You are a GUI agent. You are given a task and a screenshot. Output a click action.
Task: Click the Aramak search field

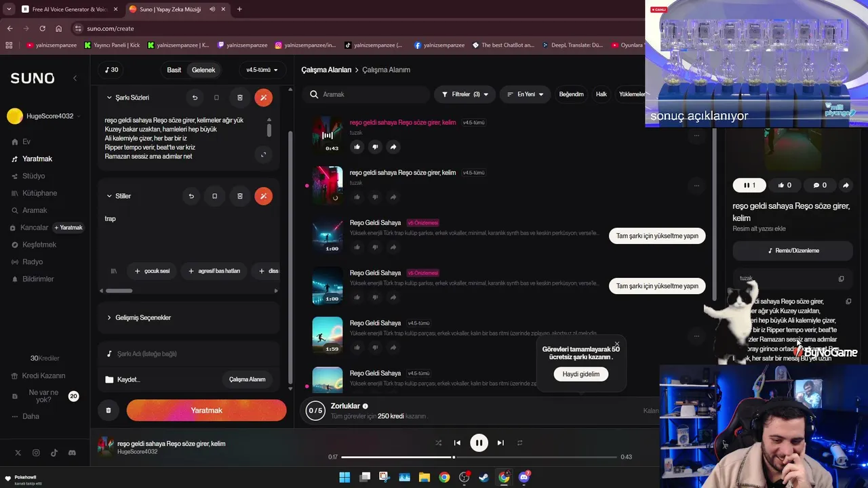tap(366, 94)
